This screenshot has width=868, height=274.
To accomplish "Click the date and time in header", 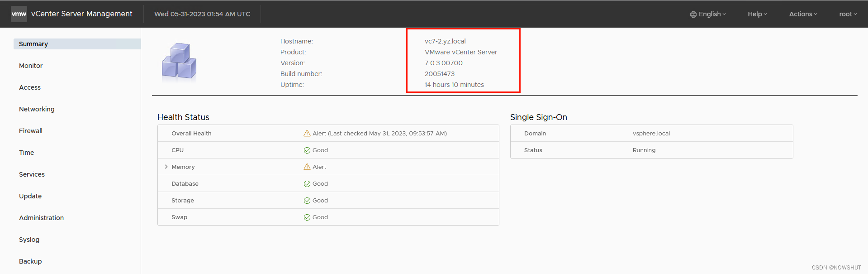I will pyautogui.click(x=202, y=14).
